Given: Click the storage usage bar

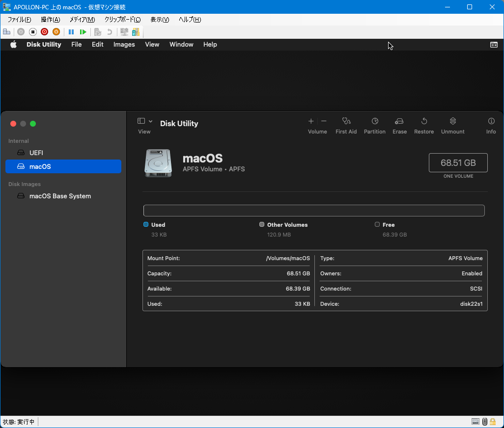Looking at the screenshot, I should pyautogui.click(x=314, y=211).
